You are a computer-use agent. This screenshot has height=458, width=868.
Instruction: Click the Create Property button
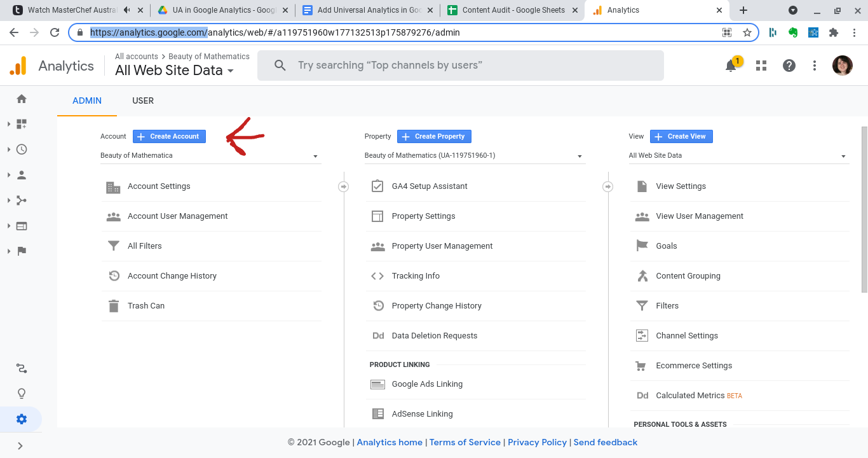(x=434, y=136)
